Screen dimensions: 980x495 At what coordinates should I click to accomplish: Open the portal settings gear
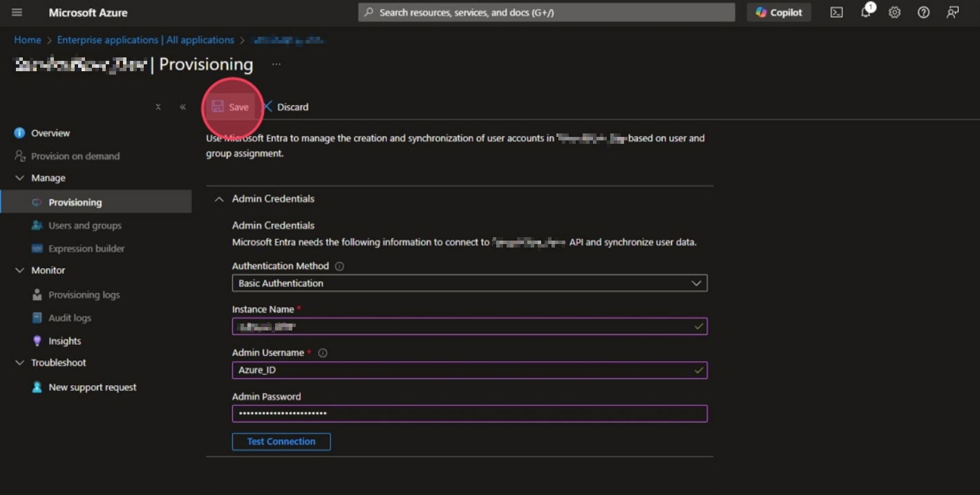[x=894, y=12]
